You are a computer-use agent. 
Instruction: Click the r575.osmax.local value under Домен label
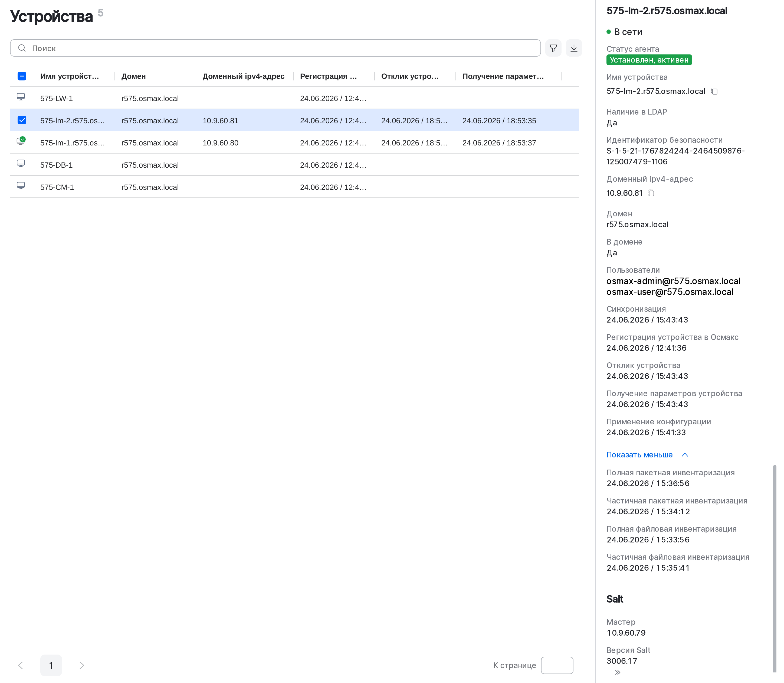[x=637, y=225]
